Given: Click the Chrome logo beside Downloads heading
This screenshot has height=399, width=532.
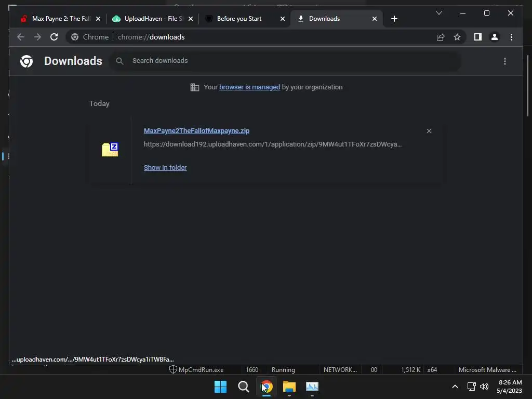Looking at the screenshot, I should click(x=26, y=61).
